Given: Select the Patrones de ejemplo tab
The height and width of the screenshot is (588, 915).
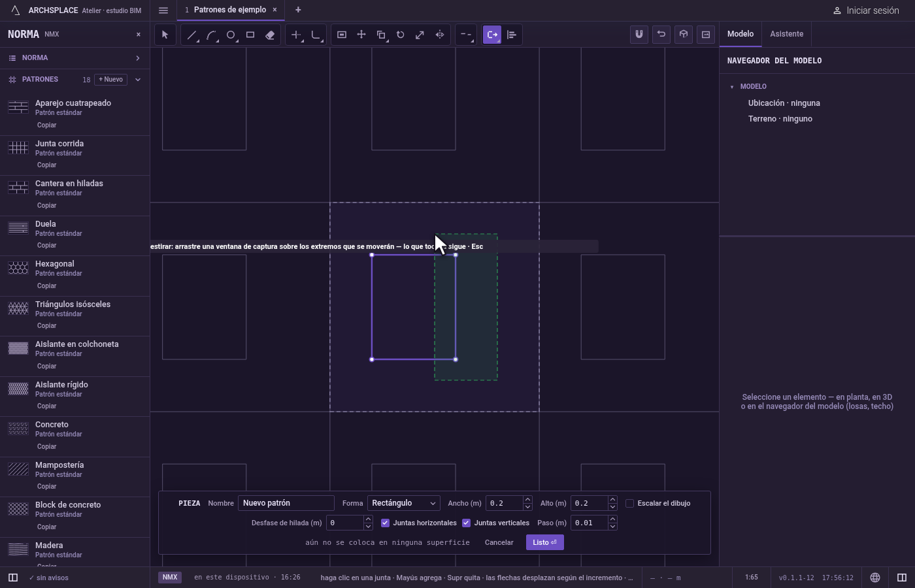Looking at the screenshot, I should pyautogui.click(x=229, y=10).
